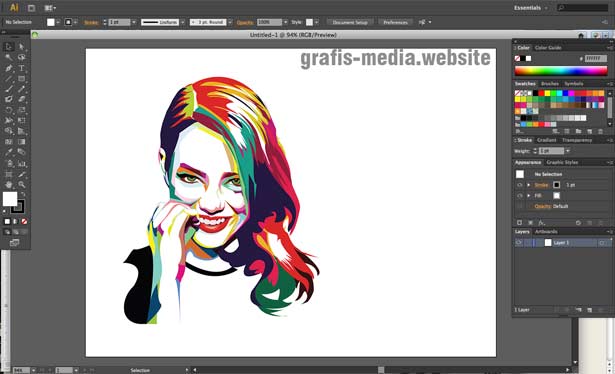The image size is (615, 374).
Task: Click the Document Setup button
Action: pos(350,22)
